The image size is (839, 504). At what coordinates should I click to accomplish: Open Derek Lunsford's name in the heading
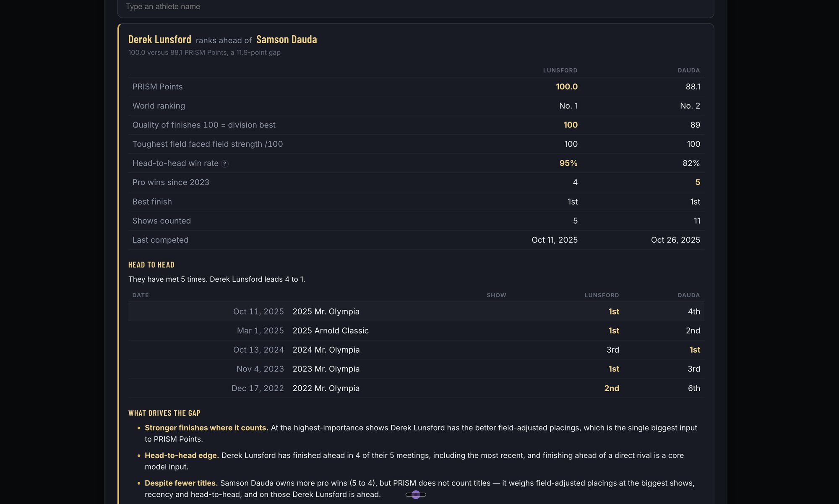(159, 39)
